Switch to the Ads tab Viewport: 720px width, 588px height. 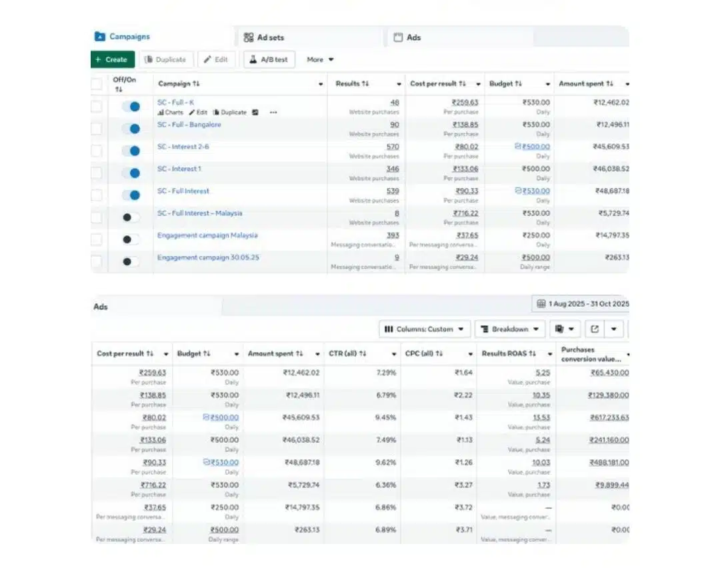(407, 37)
